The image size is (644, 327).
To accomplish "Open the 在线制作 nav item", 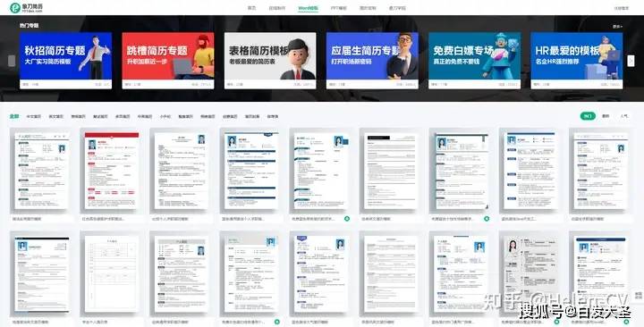I will (276, 8).
